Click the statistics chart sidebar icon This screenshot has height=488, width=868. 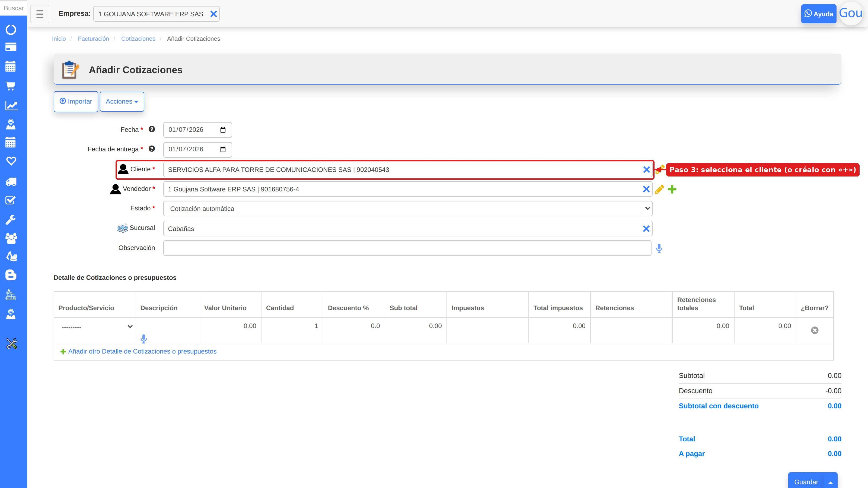click(x=11, y=105)
